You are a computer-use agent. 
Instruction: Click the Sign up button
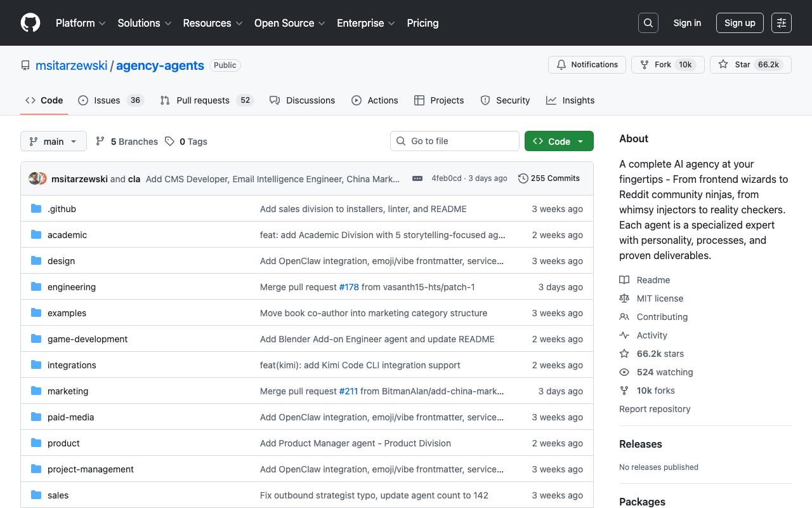740,22
